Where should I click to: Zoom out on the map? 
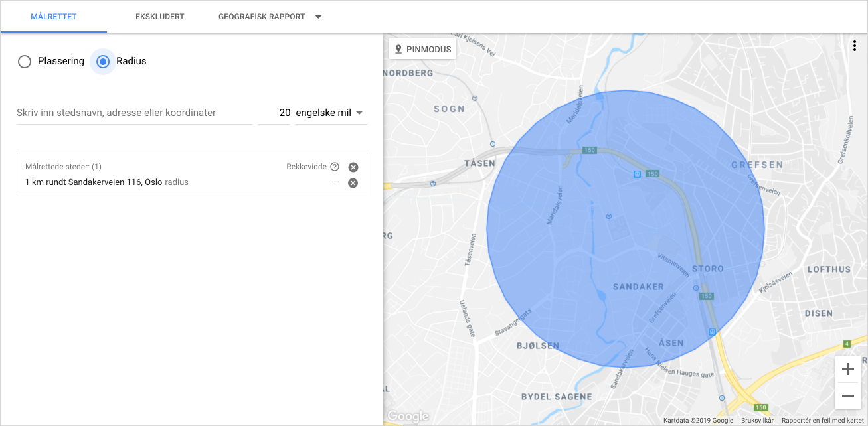(848, 396)
